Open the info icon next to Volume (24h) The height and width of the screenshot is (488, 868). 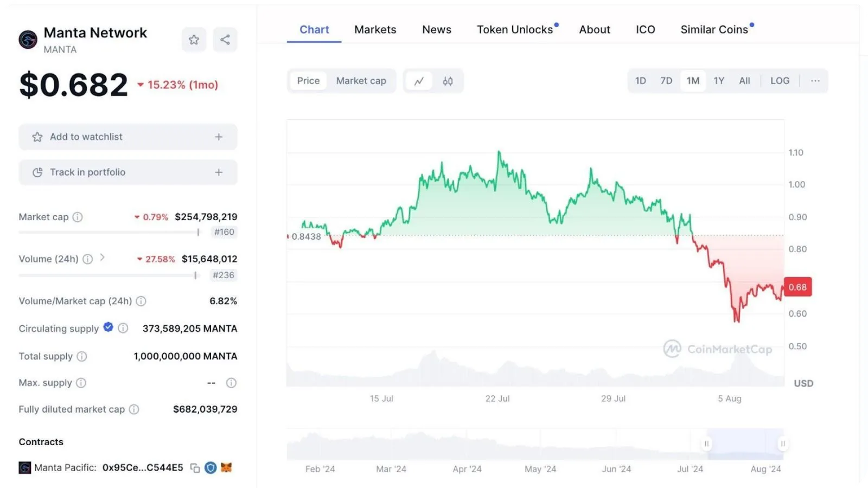[87, 259]
